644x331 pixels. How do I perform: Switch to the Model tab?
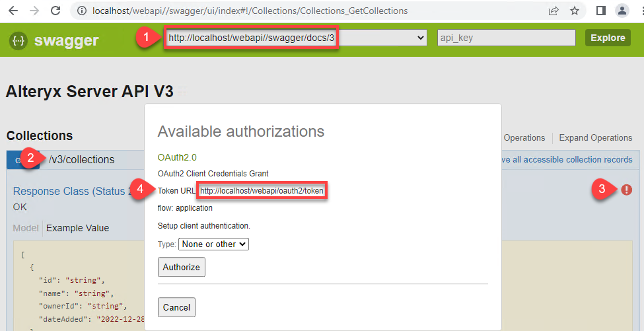point(26,228)
